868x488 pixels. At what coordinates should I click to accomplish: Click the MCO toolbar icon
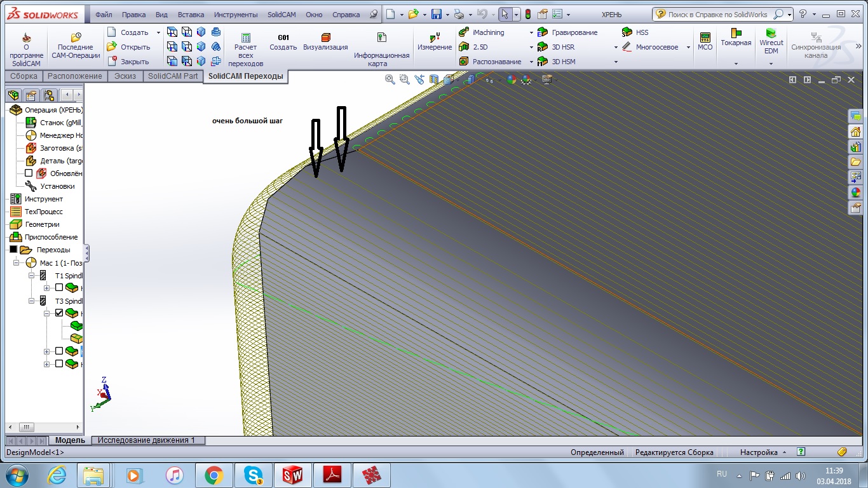[x=705, y=38]
